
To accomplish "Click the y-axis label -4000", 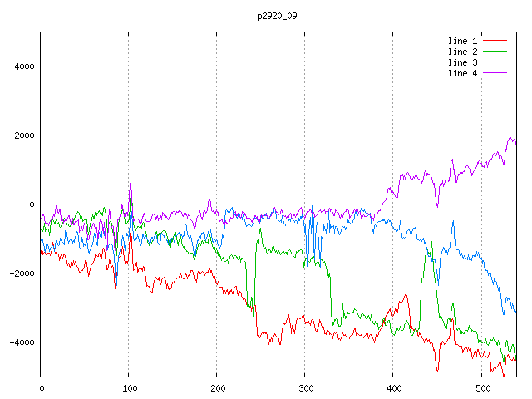I will point(22,342).
